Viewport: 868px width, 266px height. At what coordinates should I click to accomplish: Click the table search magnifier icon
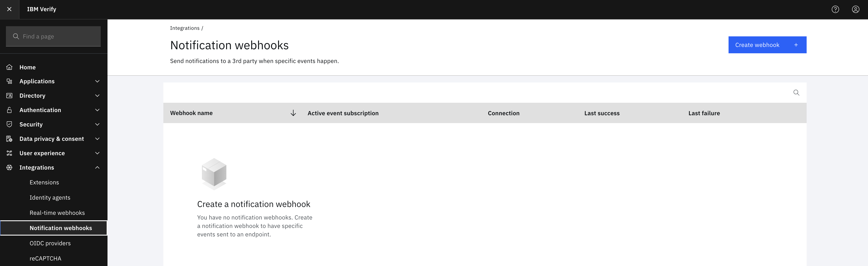point(796,93)
